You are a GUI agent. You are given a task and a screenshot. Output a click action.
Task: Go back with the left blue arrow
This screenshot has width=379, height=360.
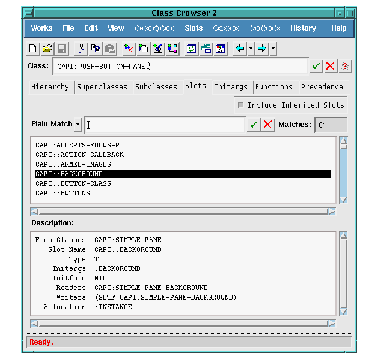[240, 49]
